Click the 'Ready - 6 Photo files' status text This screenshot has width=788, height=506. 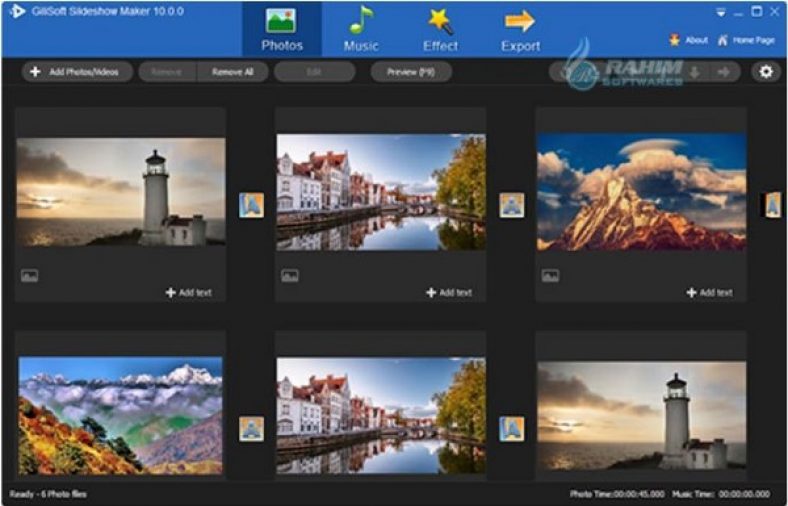click(x=48, y=494)
